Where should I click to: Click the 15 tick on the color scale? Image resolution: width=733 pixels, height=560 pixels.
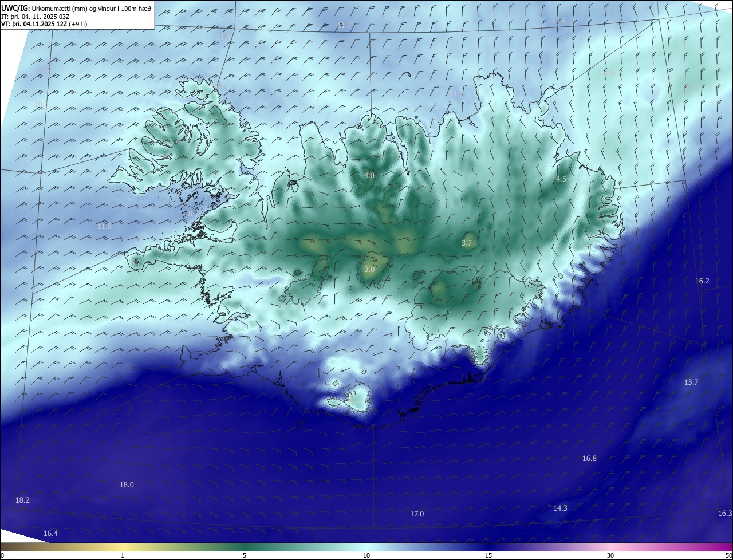click(x=488, y=555)
